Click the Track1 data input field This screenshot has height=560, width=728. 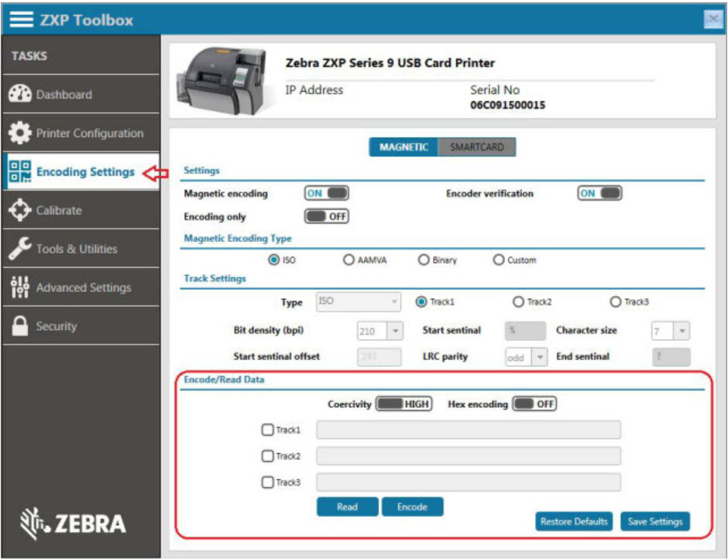(468, 430)
